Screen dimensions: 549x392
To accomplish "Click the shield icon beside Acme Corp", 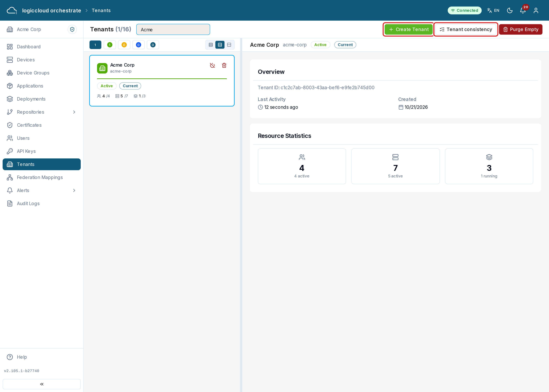I will coord(72,29).
